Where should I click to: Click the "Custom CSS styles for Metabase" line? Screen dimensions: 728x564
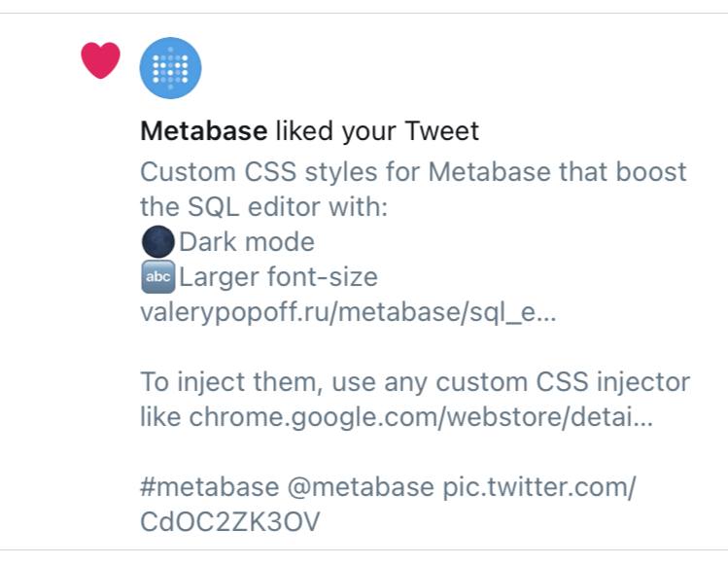coord(347,171)
